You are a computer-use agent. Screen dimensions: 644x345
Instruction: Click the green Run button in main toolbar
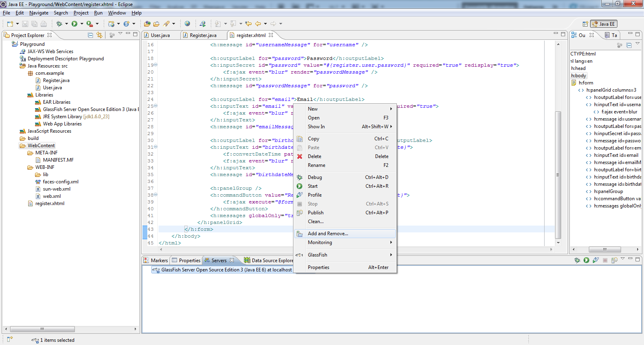(x=74, y=24)
